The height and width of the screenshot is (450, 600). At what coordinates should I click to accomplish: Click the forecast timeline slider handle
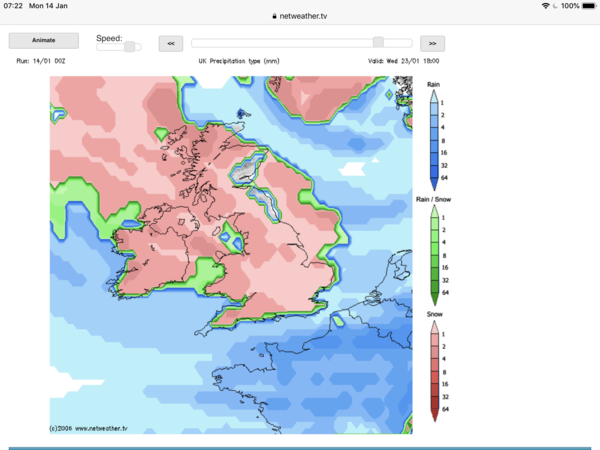click(378, 42)
